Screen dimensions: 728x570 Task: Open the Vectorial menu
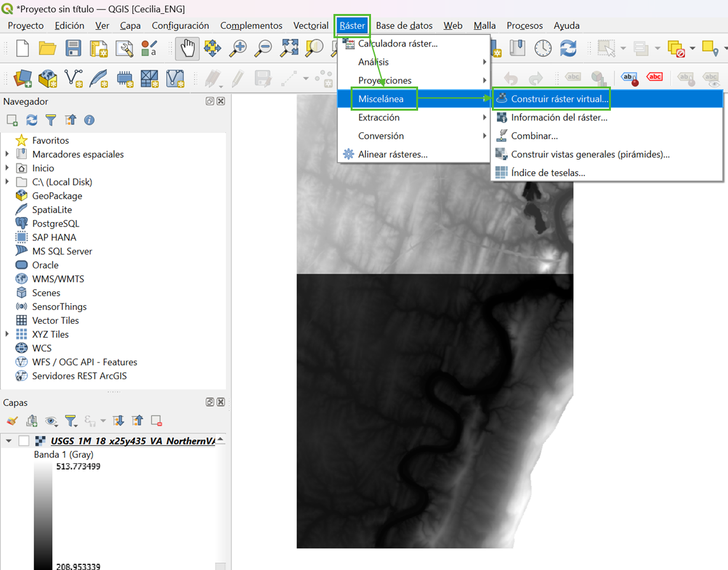[x=311, y=25]
